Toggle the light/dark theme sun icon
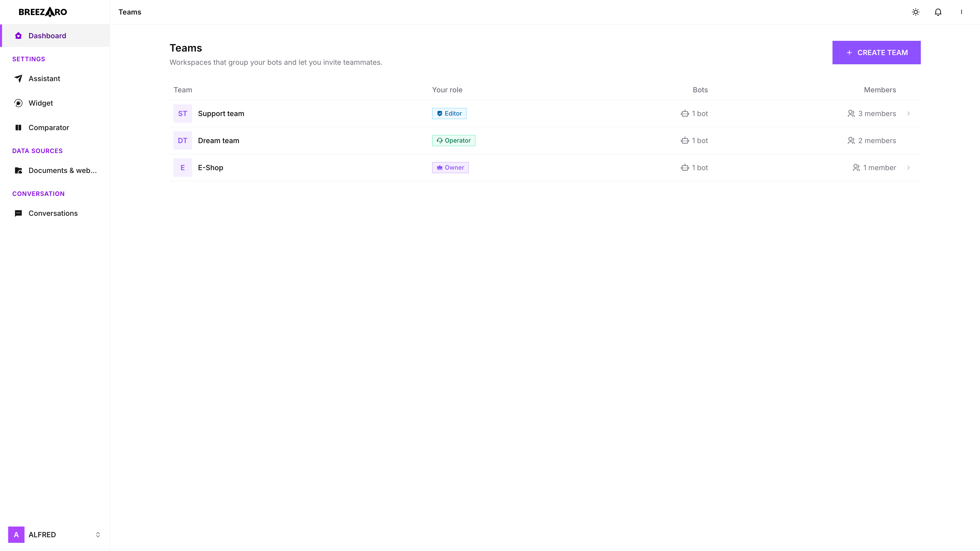980x551 pixels. (916, 12)
